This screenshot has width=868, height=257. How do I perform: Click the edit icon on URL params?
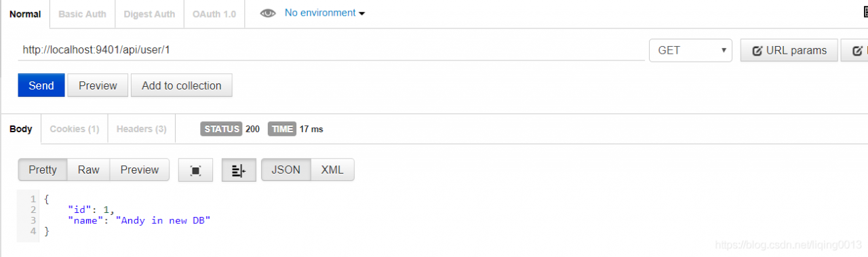coord(757,51)
